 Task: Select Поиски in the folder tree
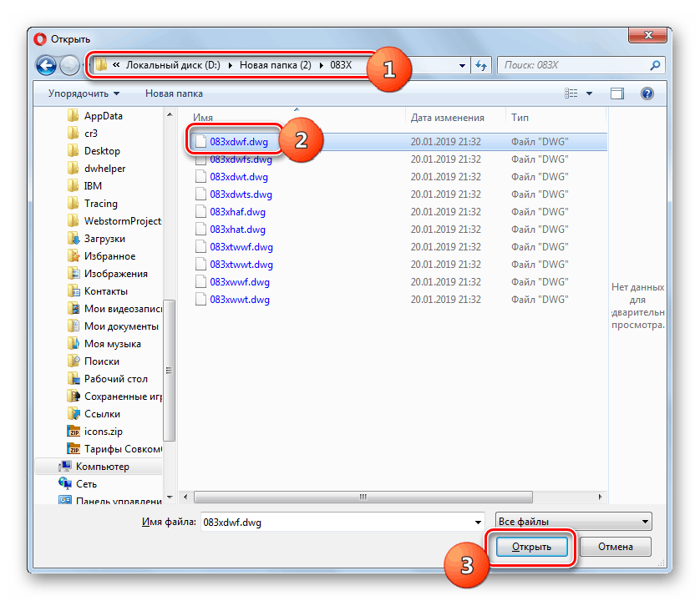[x=102, y=361]
